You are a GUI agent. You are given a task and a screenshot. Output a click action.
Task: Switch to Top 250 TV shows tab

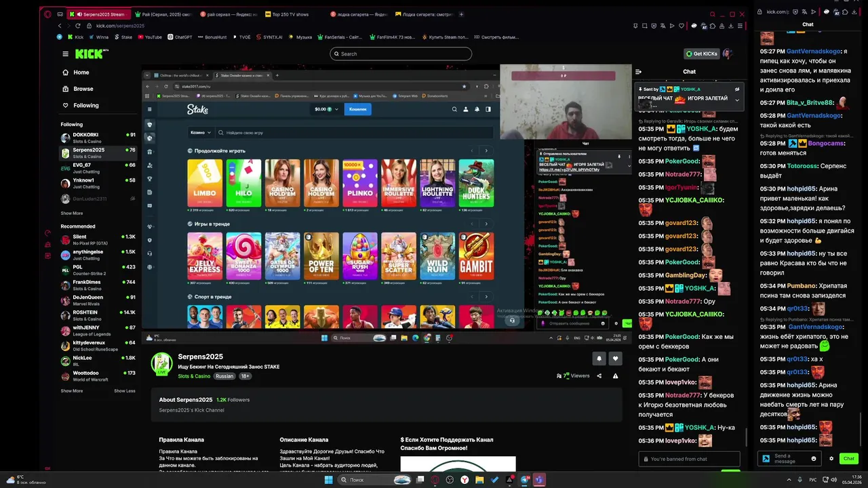click(x=290, y=14)
